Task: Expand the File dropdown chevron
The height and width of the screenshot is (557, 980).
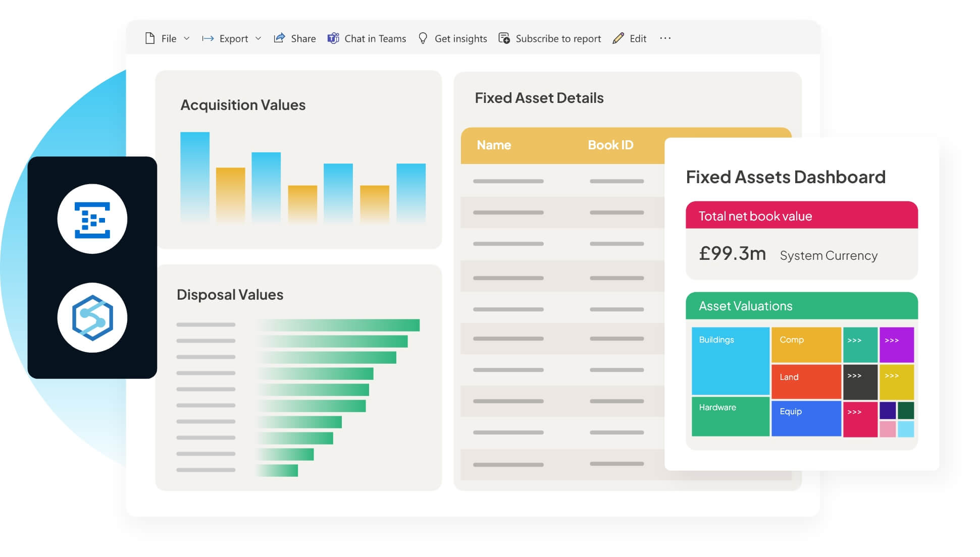Action: [187, 38]
